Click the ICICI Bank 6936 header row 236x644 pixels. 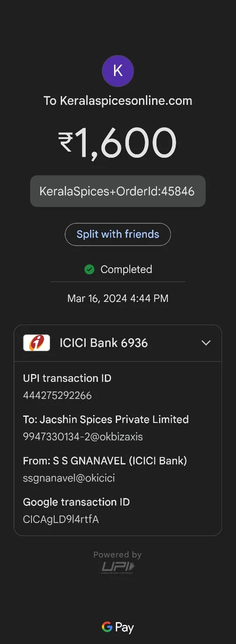click(118, 343)
